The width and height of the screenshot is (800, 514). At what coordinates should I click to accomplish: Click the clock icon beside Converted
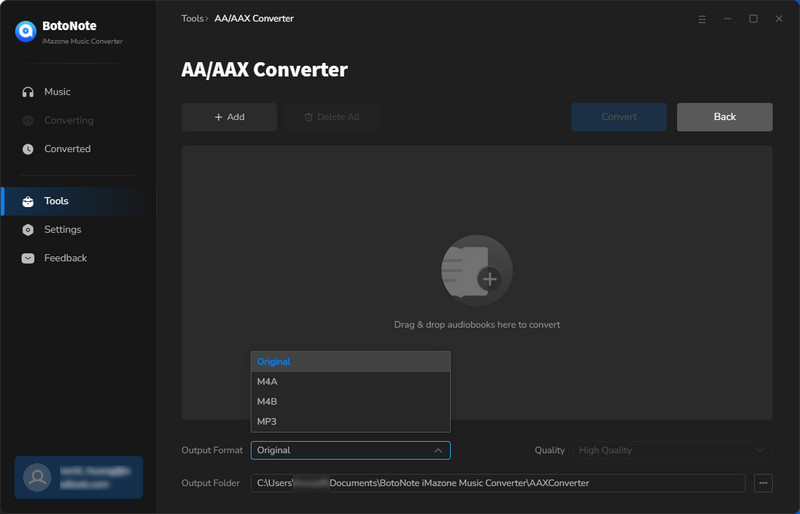pos(28,149)
